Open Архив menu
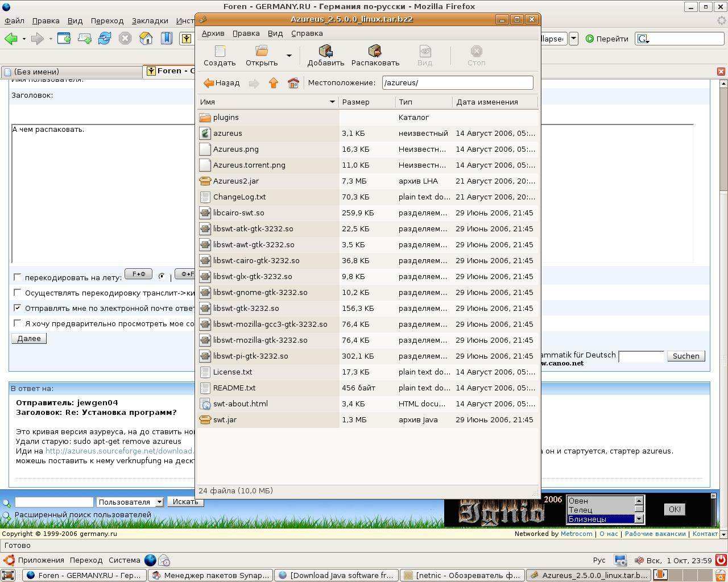The image size is (728, 582). tap(213, 33)
